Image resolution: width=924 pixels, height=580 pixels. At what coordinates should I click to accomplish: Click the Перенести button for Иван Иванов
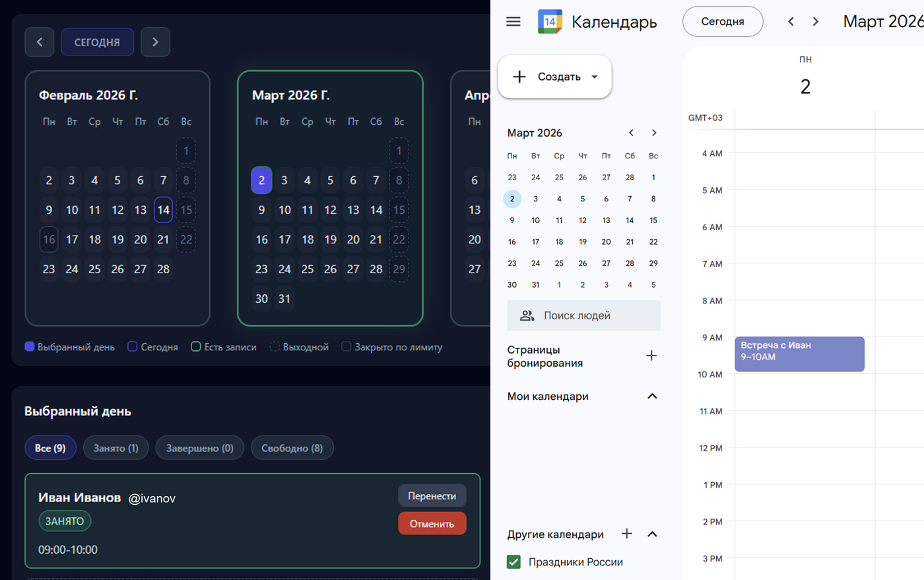click(x=432, y=496)
